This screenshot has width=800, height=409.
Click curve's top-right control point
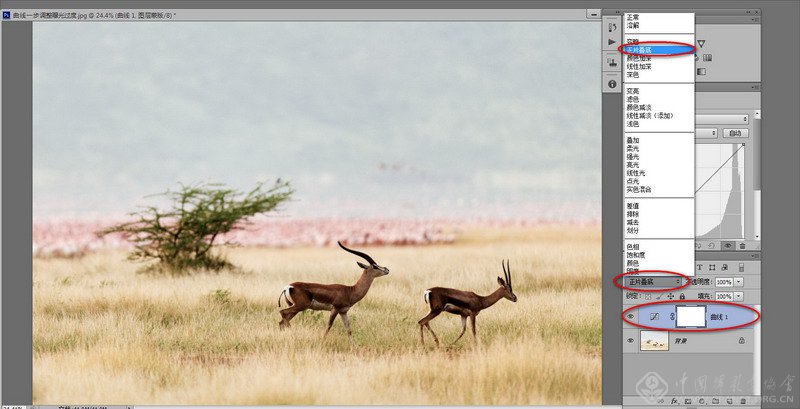point(743,145)
